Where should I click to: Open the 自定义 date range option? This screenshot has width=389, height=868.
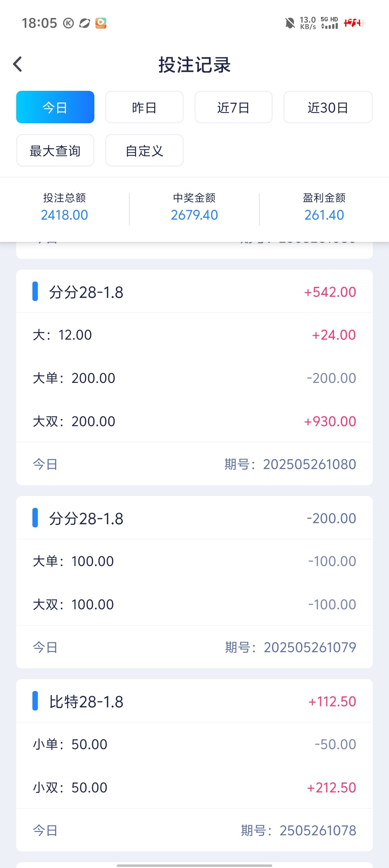click(144, 151)
